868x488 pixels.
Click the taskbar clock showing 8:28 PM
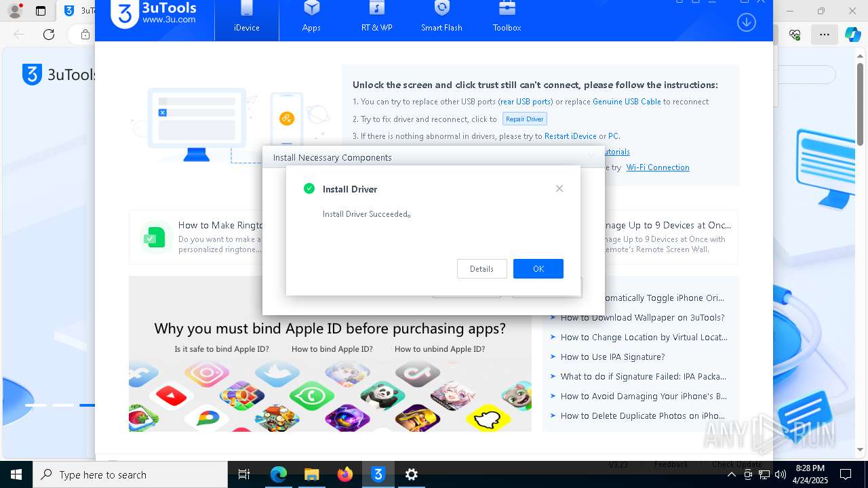click(810, 474)
